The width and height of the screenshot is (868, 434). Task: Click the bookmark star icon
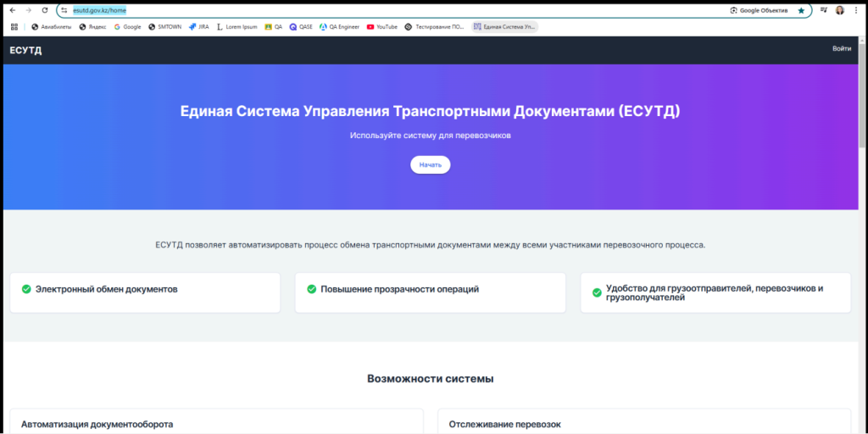801,10
